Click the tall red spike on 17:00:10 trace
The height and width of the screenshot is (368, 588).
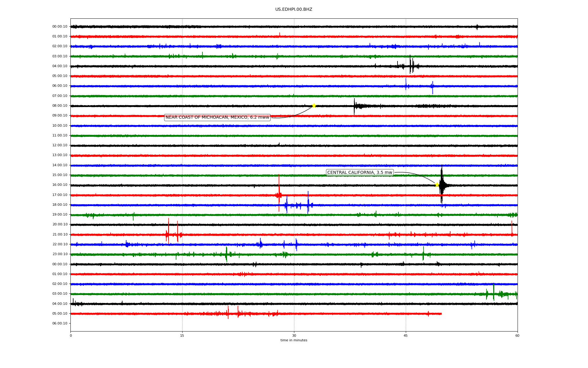pos(279,194)
